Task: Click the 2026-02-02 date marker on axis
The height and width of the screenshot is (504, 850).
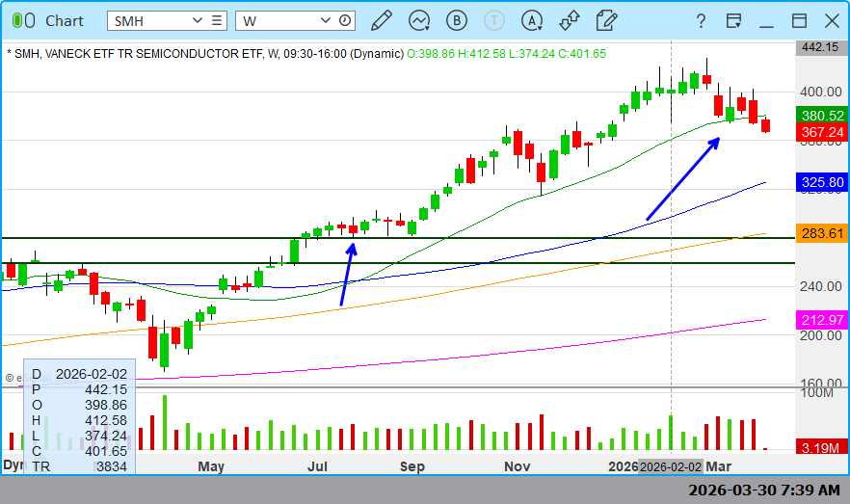Action: pos(671,466)
